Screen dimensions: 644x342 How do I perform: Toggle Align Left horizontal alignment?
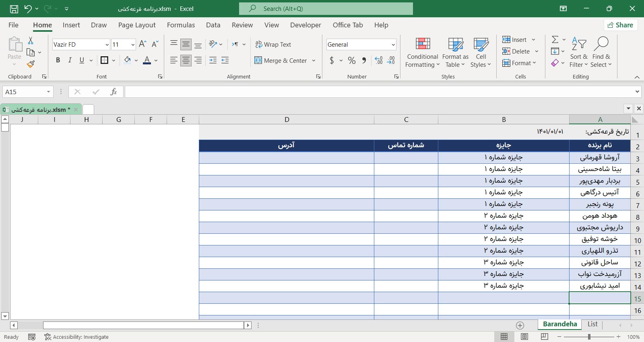[x=173, y=60]
